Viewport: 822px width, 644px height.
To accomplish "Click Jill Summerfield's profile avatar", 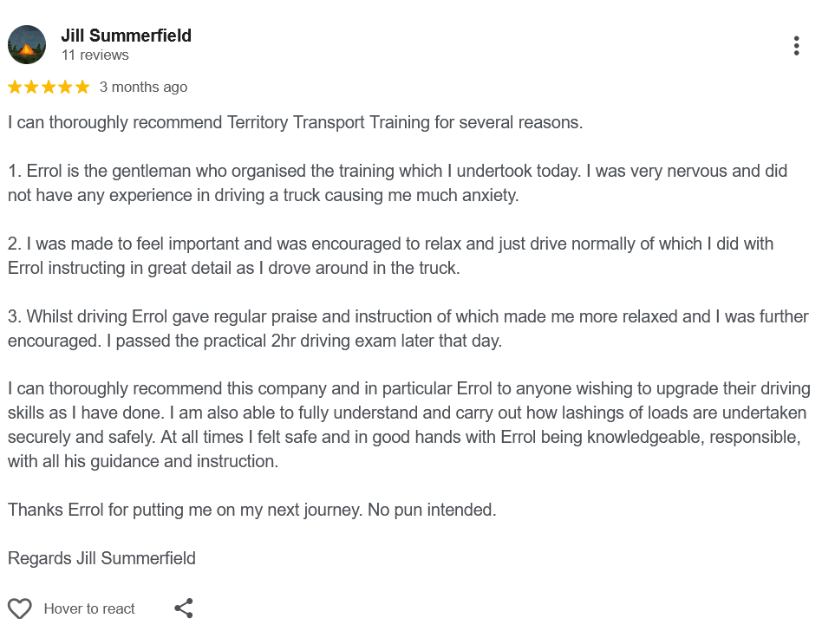I will tap(27, 45).
